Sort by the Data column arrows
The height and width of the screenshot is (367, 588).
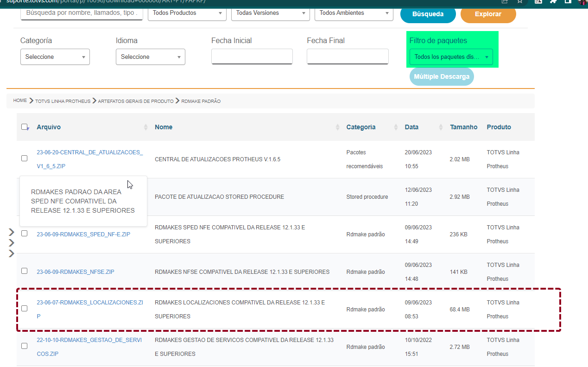(441, 127)
